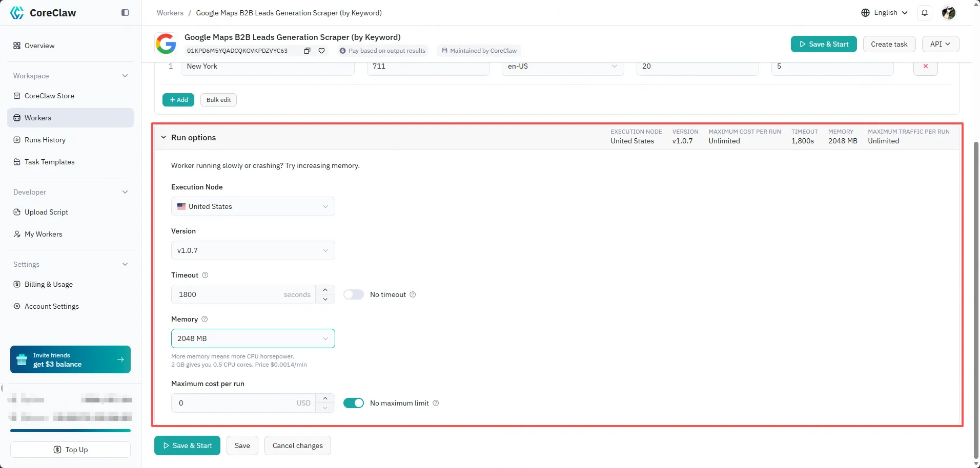Click the top Save & Start button

[824, 44]
